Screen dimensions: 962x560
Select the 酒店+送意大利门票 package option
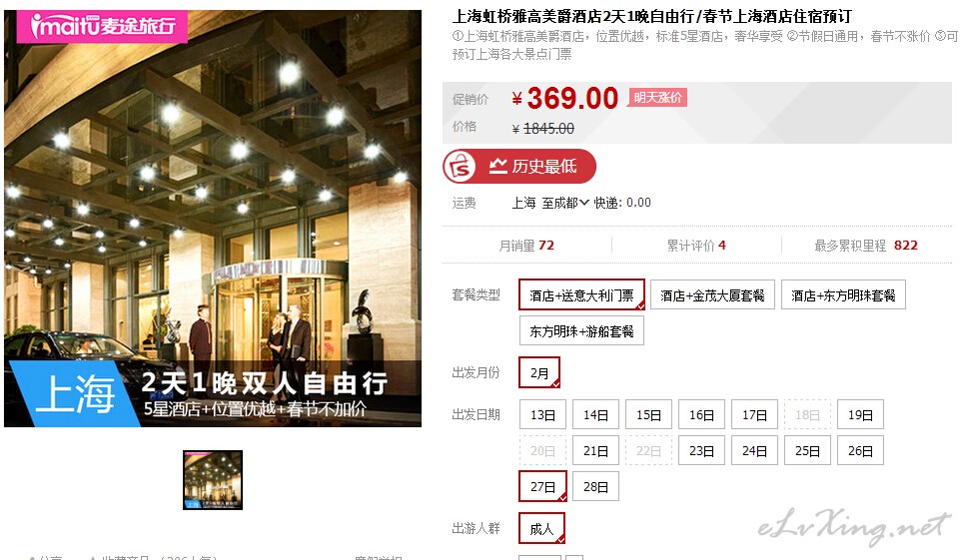coord(581,295)
